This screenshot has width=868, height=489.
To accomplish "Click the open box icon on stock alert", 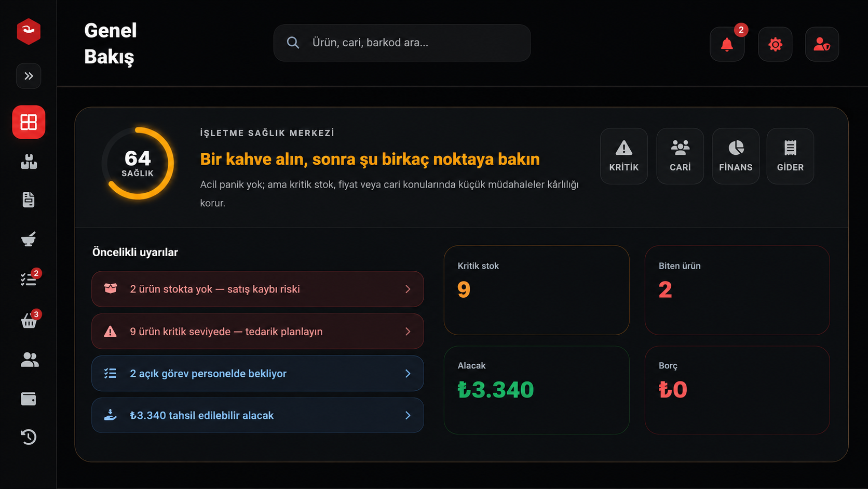I will [111, 288].
